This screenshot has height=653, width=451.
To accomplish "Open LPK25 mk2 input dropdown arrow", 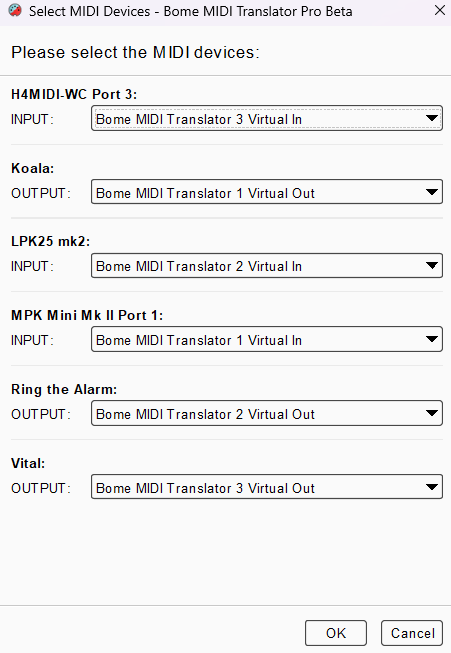I will coord(432,265).
